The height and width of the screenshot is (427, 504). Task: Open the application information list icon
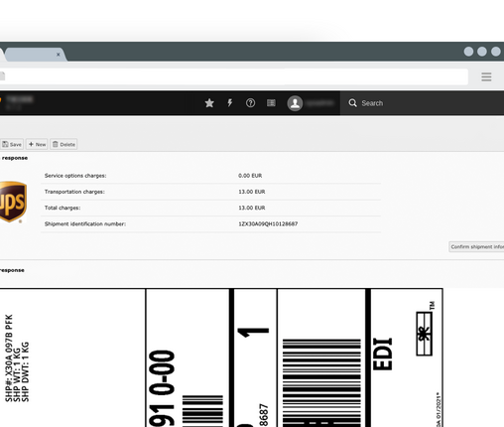271,103
